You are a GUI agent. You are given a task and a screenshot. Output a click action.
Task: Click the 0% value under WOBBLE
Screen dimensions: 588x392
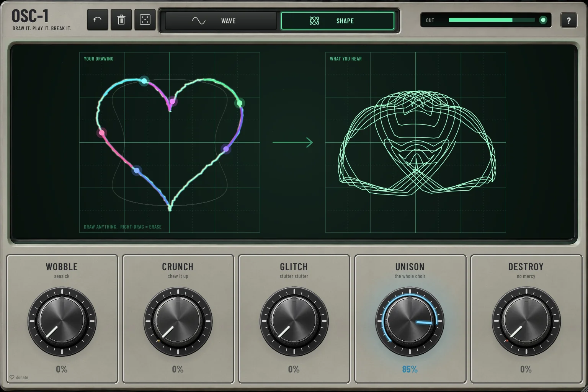pyautogui.click(x=62, y=369)
